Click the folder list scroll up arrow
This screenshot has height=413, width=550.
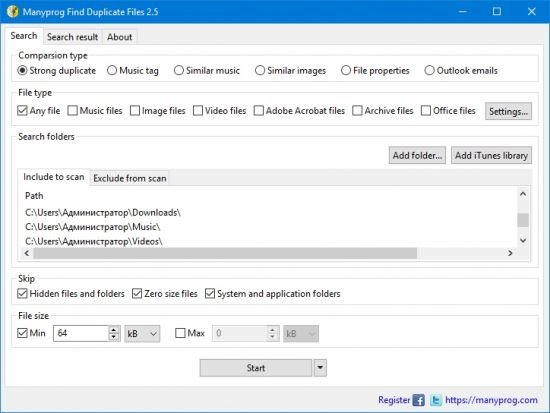click(x=523, y=194)
